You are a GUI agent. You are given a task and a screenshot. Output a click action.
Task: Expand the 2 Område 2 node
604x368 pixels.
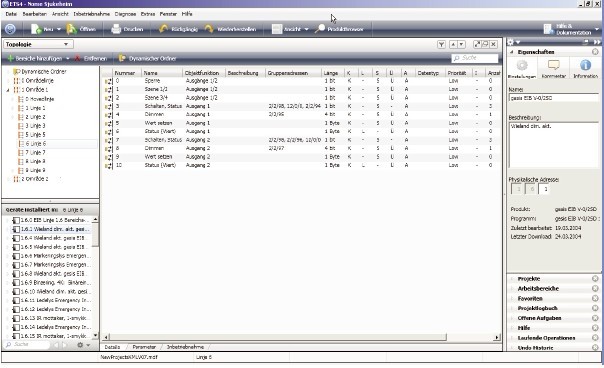(8, 179)
